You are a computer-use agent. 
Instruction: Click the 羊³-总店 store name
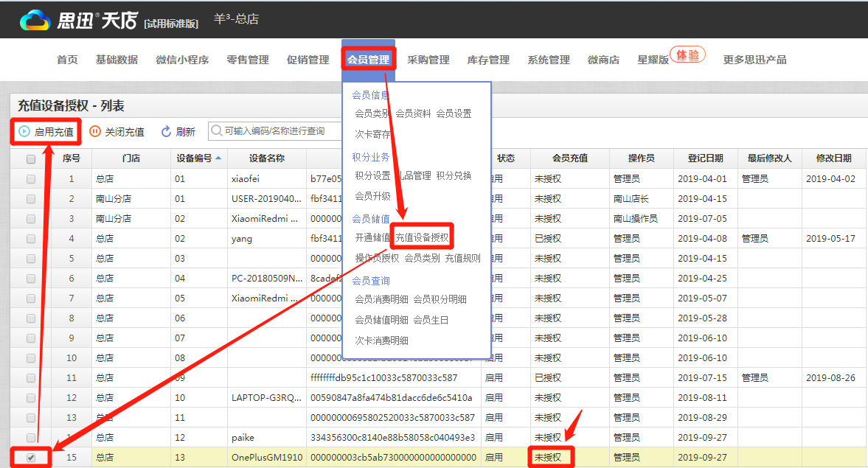tap(237, 19)
